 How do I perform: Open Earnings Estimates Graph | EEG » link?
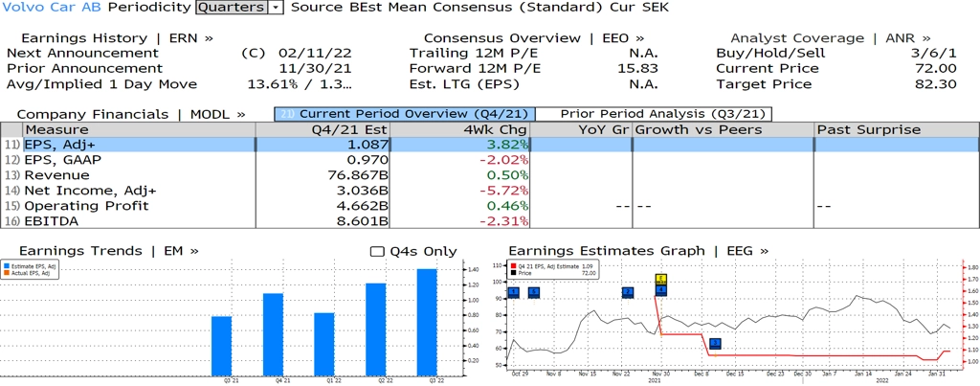point(638,251)
